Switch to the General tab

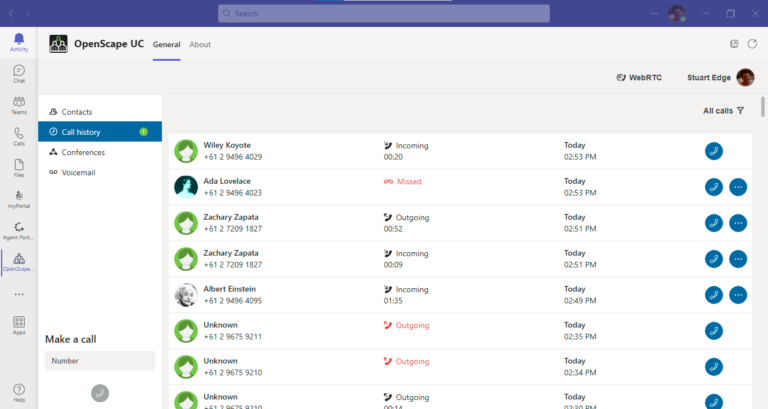click(x=167, y=45)
